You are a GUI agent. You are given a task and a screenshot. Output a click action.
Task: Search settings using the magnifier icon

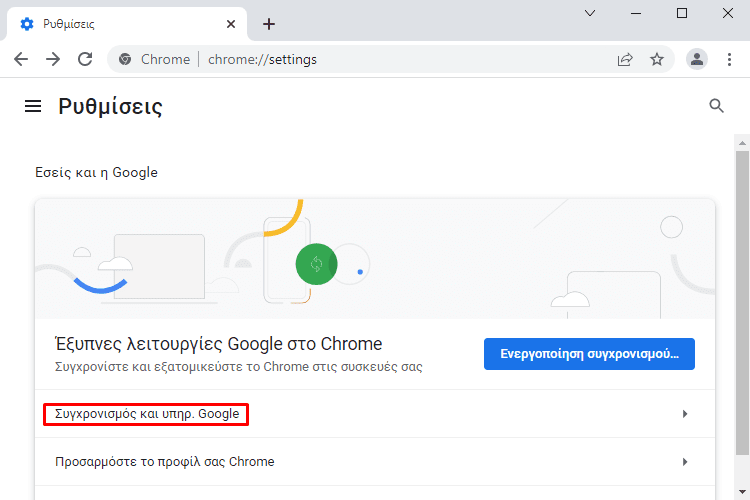click(716, 106)
